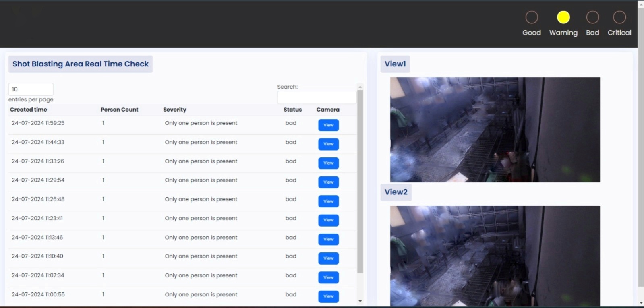Click the page scrollbar up arrow

(x=641, y=4)
